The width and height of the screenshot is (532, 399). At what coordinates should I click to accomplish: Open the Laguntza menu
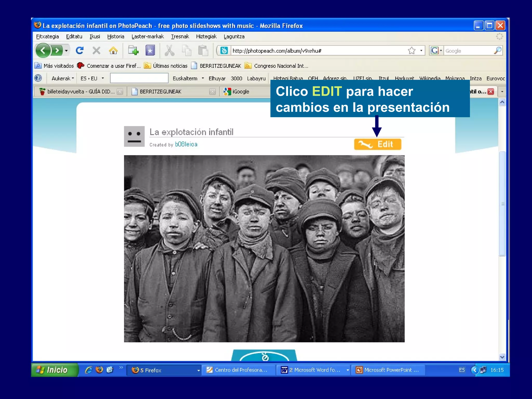(x=234, y=36)
